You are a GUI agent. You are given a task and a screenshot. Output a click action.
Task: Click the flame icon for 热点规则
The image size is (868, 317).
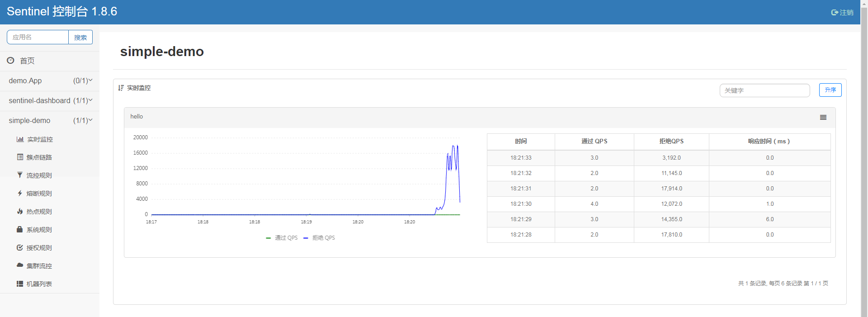point(20,211)
